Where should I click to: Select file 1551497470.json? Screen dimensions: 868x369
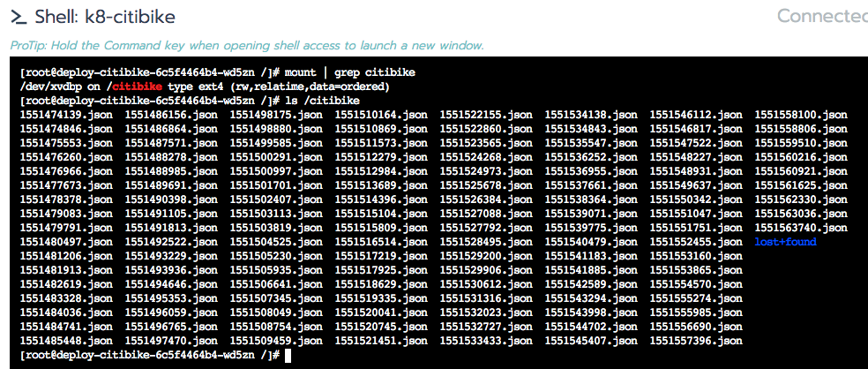coord(171,341)
